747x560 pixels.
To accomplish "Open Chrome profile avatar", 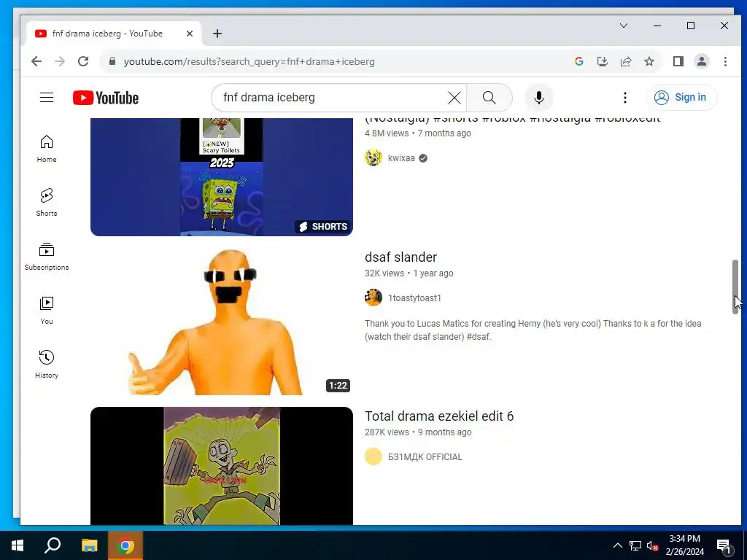I will pyautogui.click(x=702, y=61).
